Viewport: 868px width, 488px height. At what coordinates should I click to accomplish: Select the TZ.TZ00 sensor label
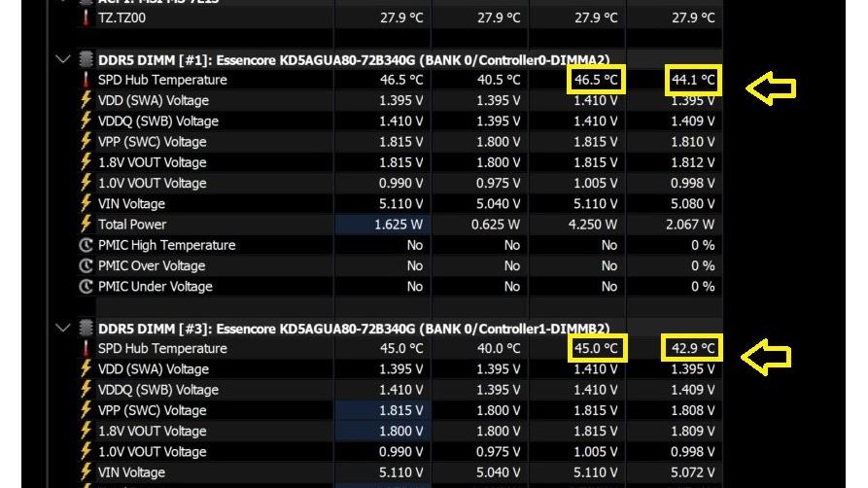pyautogui.click(x=122, y=17)
